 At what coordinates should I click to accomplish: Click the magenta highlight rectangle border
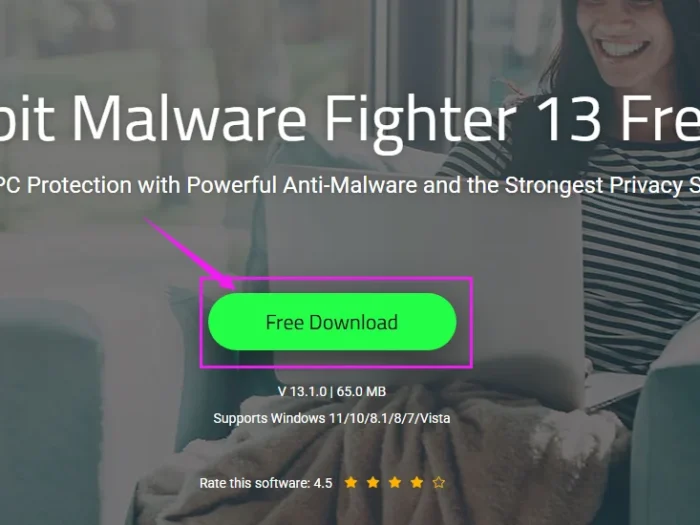336,278
